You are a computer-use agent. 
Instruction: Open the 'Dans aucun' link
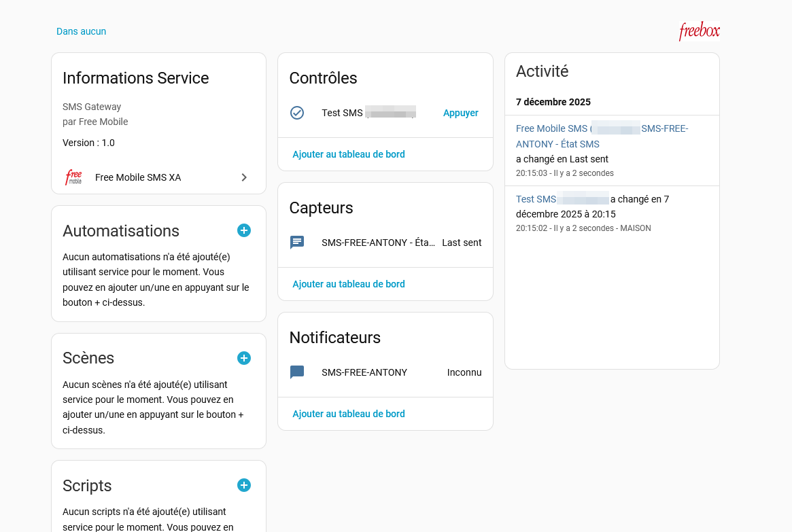tap(81, 31)
